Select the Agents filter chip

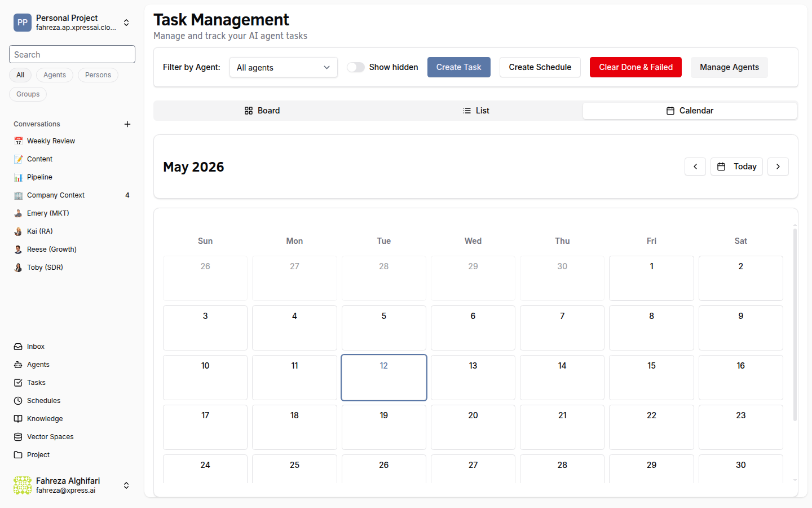55,75
